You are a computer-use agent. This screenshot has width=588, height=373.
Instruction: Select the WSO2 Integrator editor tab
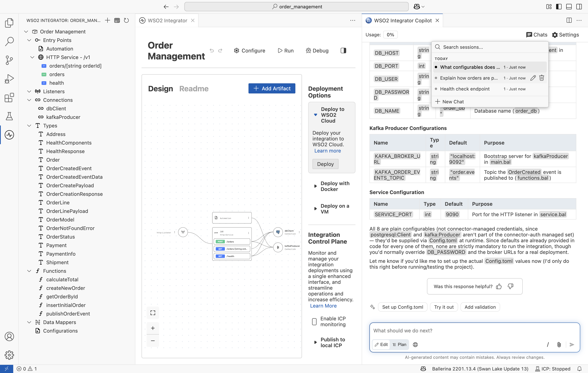click(x=167, y=20)
